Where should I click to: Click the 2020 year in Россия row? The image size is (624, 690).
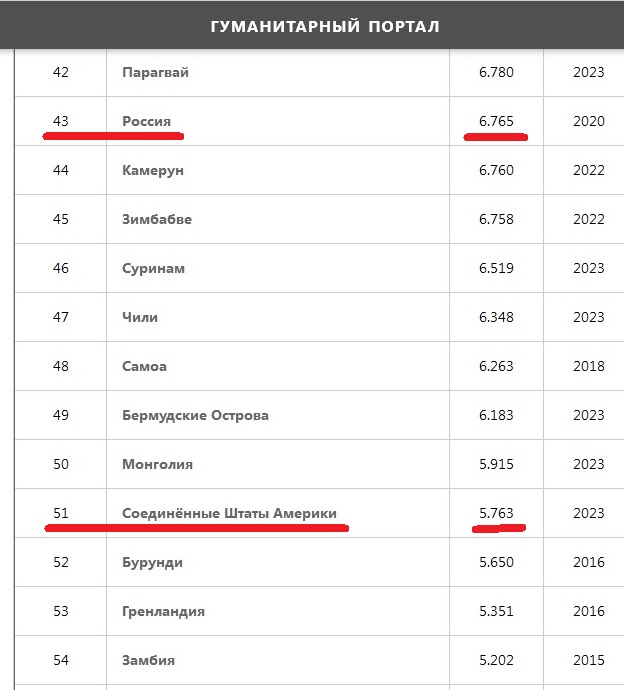pyautogui.click(x=589, y=121)
